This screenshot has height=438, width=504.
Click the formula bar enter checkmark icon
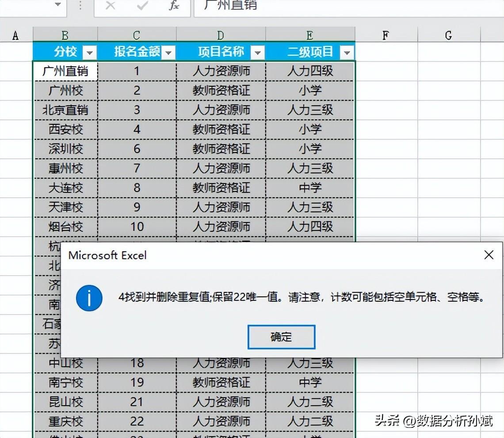[142, 6]
